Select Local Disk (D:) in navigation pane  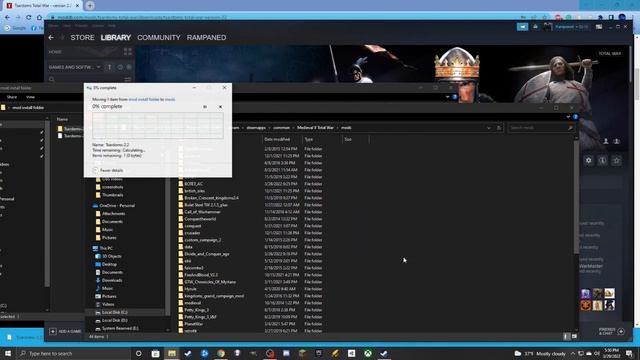point(114,320)
